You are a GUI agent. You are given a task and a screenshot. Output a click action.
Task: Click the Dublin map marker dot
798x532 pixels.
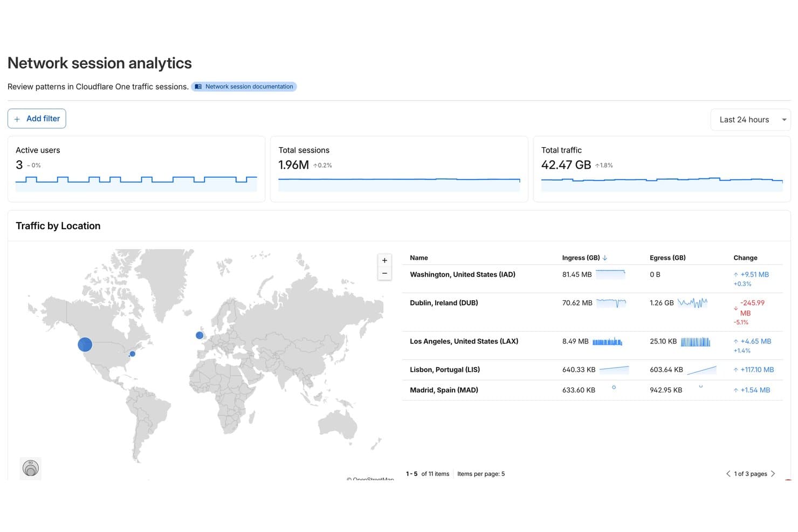pyautogui.click(x=200, y=335)
